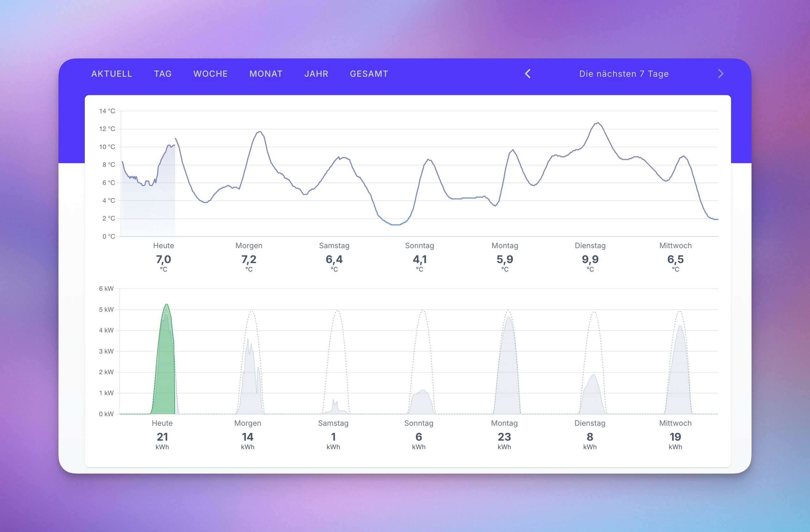Select the WOCHE tab

point(210,74)
